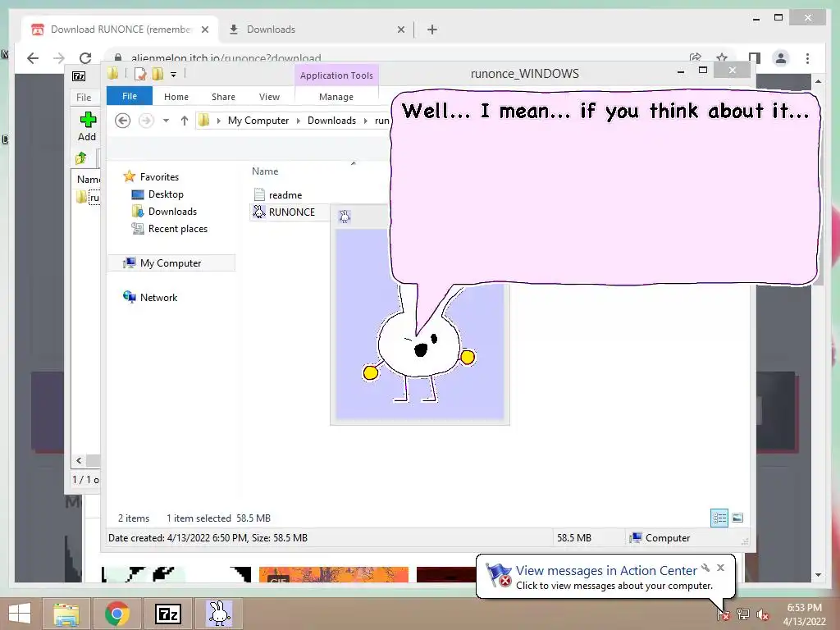Click View messages in Action Center

[606, 571]
